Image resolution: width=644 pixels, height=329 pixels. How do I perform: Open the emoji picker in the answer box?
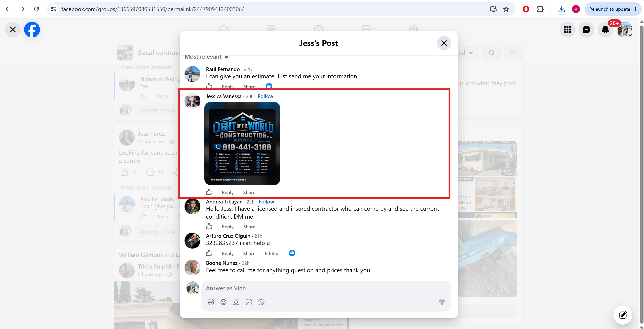pos(224,302)
